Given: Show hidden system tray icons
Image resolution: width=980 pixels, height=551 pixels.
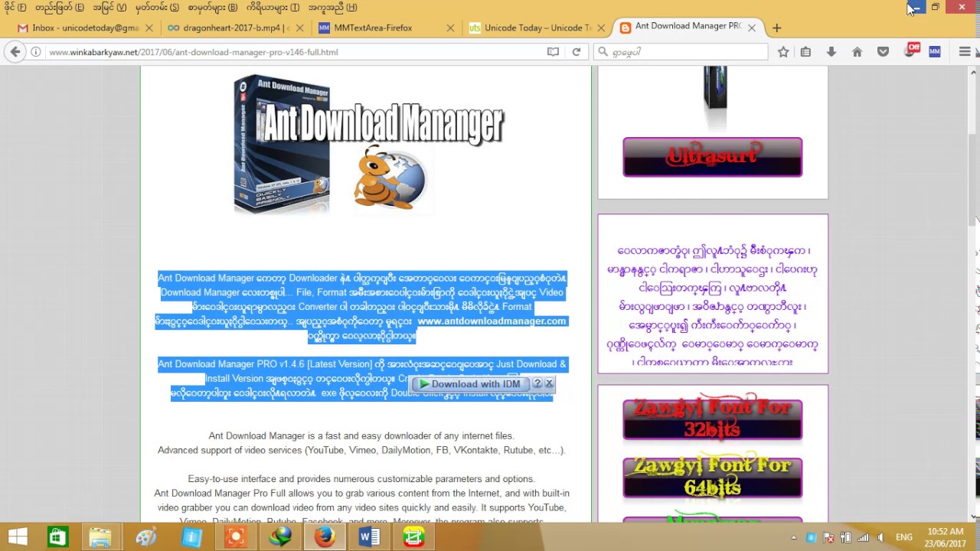Looking at the screenshot, I should [x=793, y=537].
